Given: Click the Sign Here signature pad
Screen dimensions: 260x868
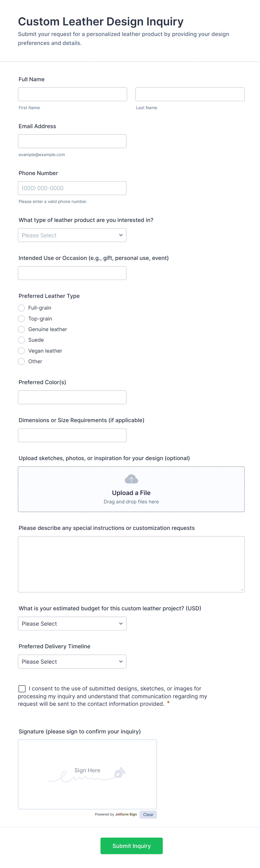Looking at the screenshot, I should [x=87, y=774].
